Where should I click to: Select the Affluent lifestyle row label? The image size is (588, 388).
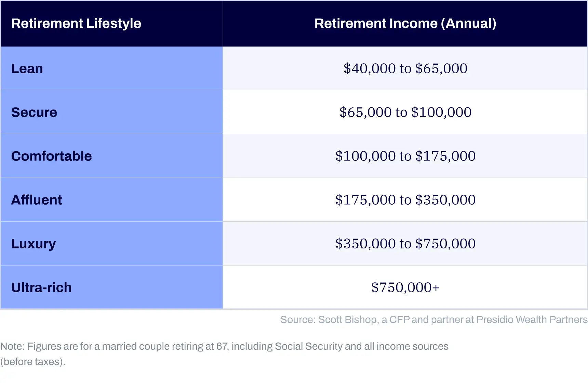(111, 200)
